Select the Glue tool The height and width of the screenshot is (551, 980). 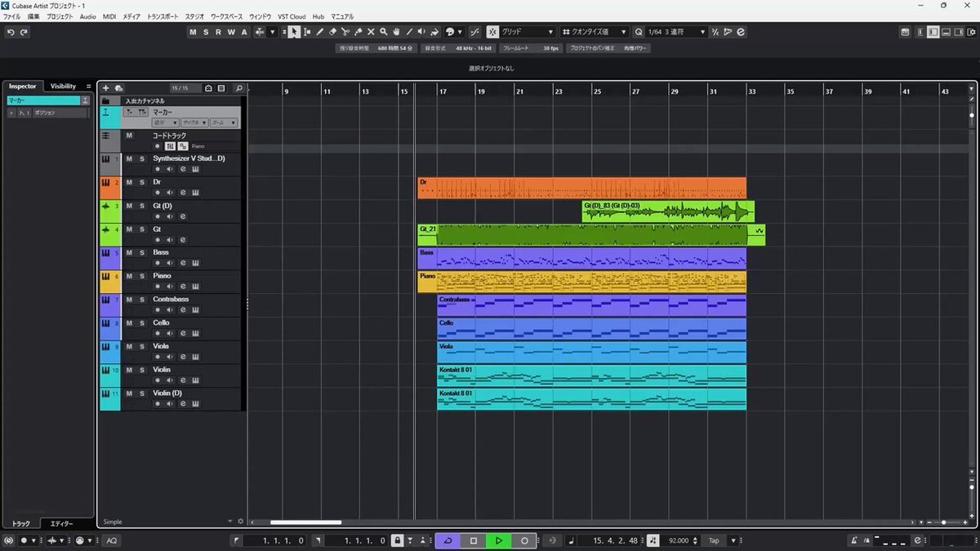[358, 32]
